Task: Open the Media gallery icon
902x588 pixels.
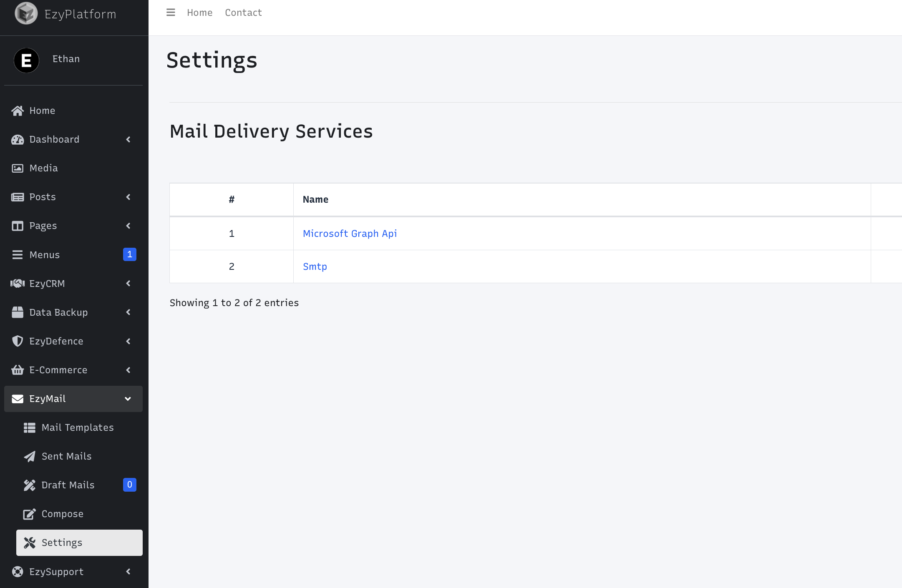Action: click(18, 168)
